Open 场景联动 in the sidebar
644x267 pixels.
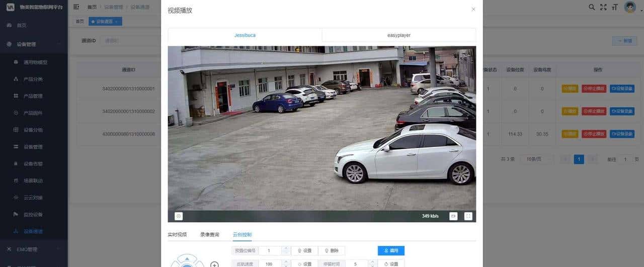click(34, 180)
